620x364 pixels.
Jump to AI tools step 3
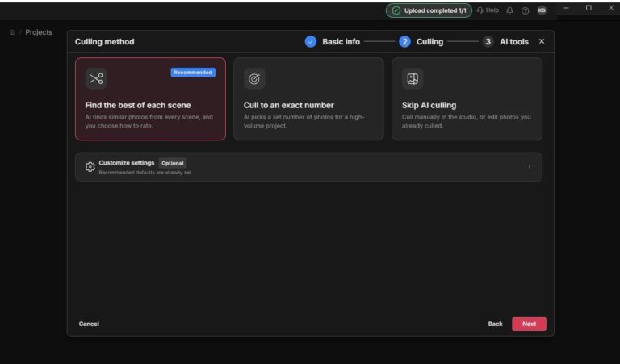pyautogui.click(x=505, y=41)
